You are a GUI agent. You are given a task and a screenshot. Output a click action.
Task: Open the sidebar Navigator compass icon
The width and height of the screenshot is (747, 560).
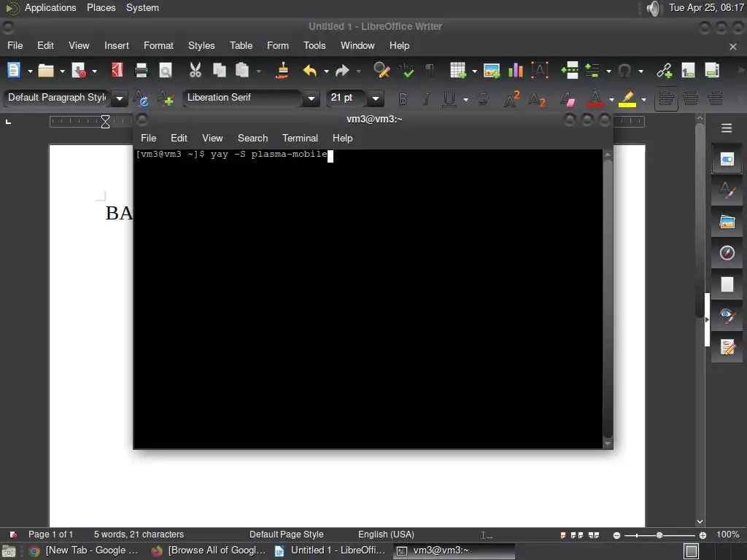[x=727, y=253]
